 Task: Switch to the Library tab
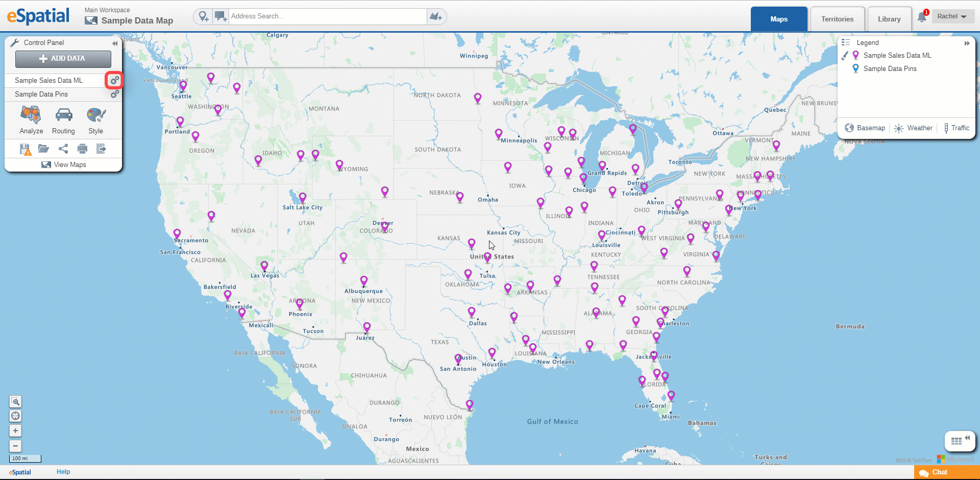click(x=889, y=19)
